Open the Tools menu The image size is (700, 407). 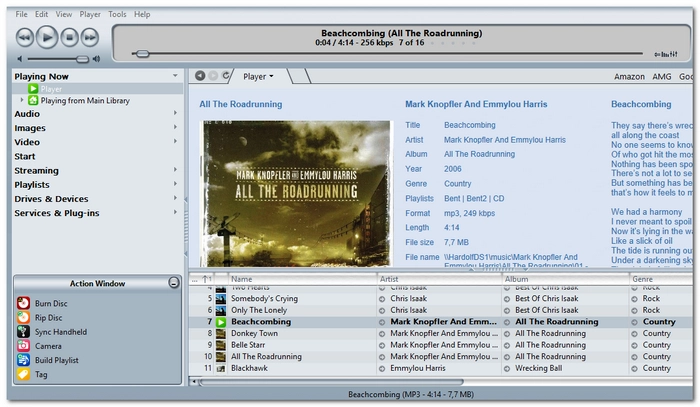click(x=117, y=14)
